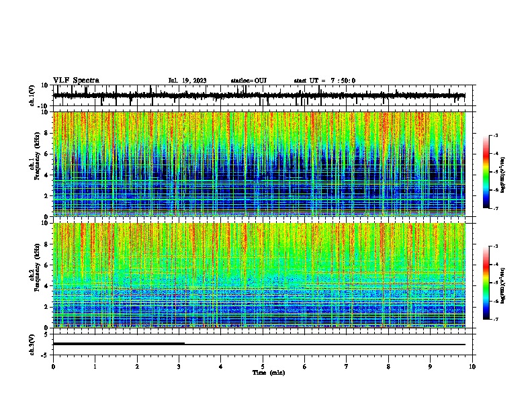Screen dimensions: 532x411
Task: Click the "-3" label on ch.2 color scale
Action: 496,246
